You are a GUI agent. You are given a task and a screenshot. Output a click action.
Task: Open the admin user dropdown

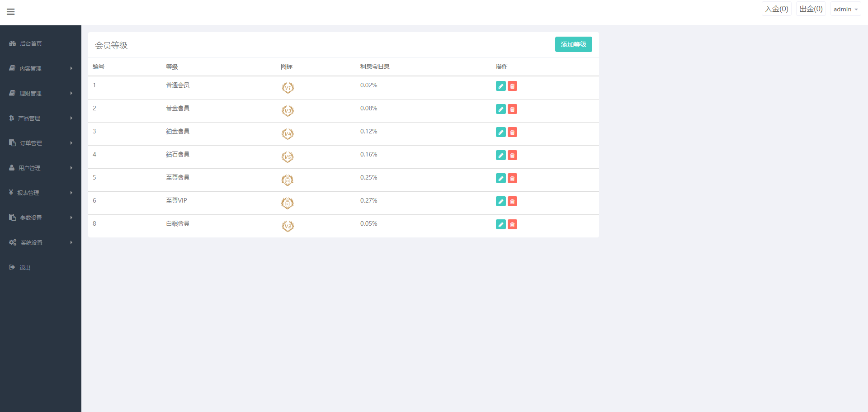click(x=845, y=9)
